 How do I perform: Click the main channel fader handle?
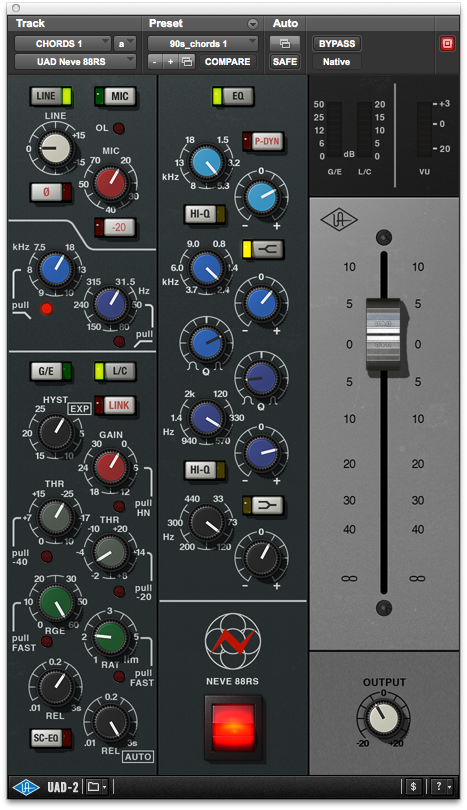tap(383, 334)
